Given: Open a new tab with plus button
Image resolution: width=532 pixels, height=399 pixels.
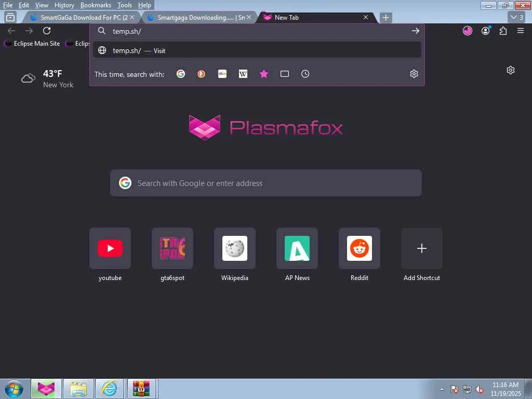Looking at the screenshot, I should point(386,18).
